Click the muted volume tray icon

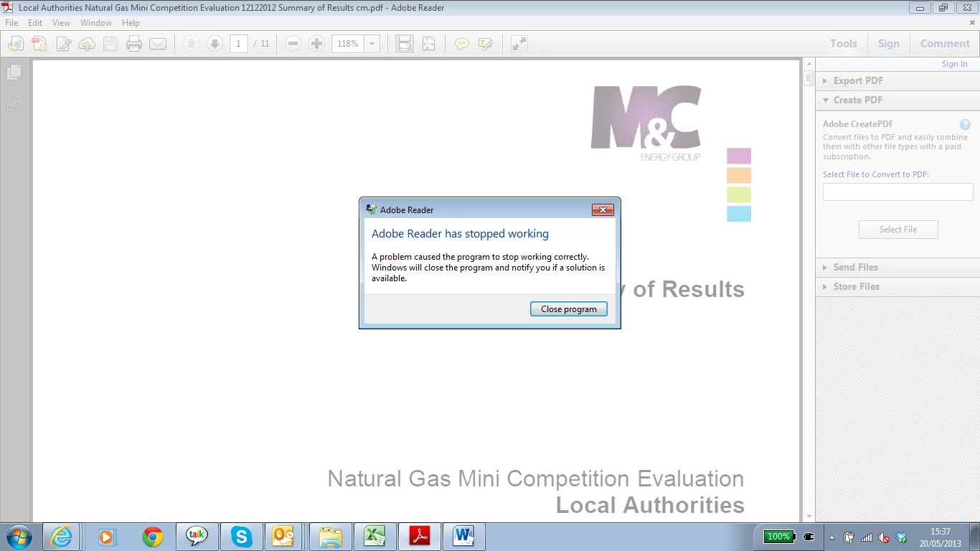click(884, 537)
